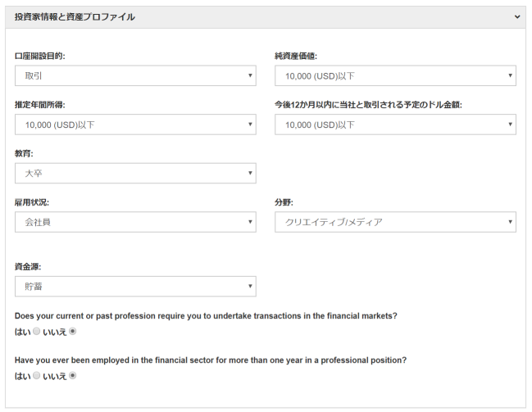Click the arrow on the 教育 select box
The image size is (532, 412).
(250, 174)
